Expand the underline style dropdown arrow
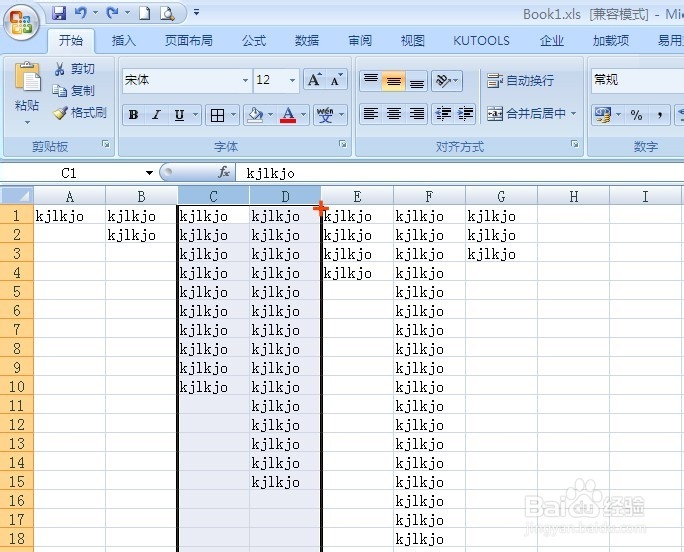684x552 pixels. 195,115
